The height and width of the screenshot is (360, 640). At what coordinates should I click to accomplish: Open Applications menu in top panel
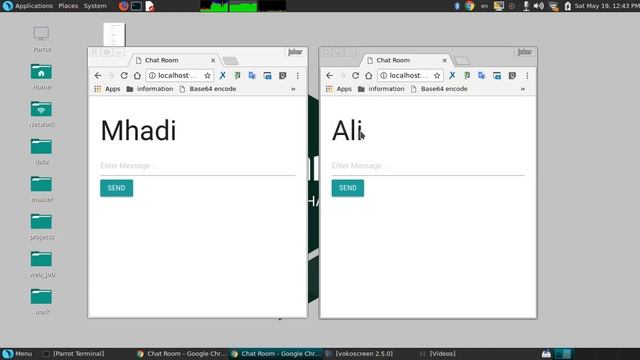pos(34,6)
